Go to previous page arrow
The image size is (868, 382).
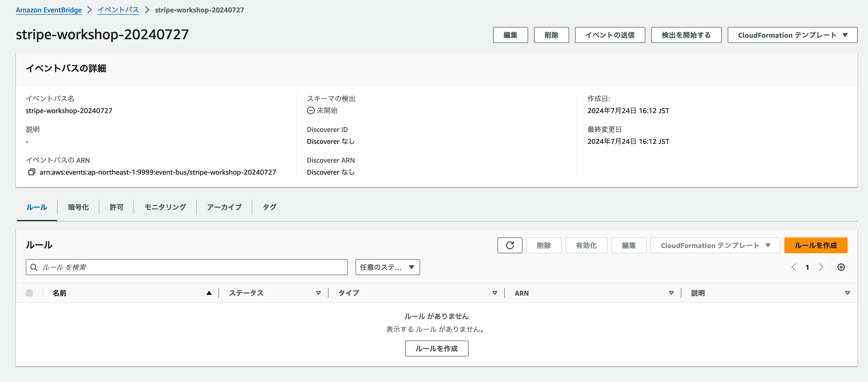[x=794, y=267]
